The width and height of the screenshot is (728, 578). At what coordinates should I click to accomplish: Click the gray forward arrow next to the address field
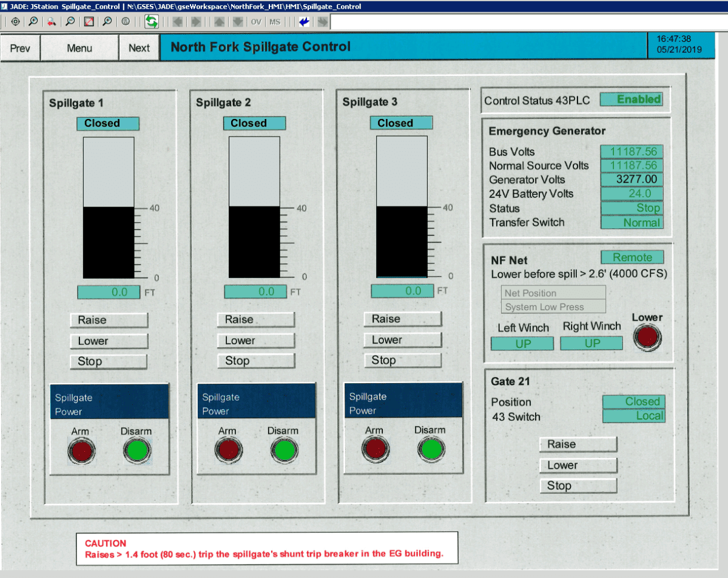click(x=323, y=21)
